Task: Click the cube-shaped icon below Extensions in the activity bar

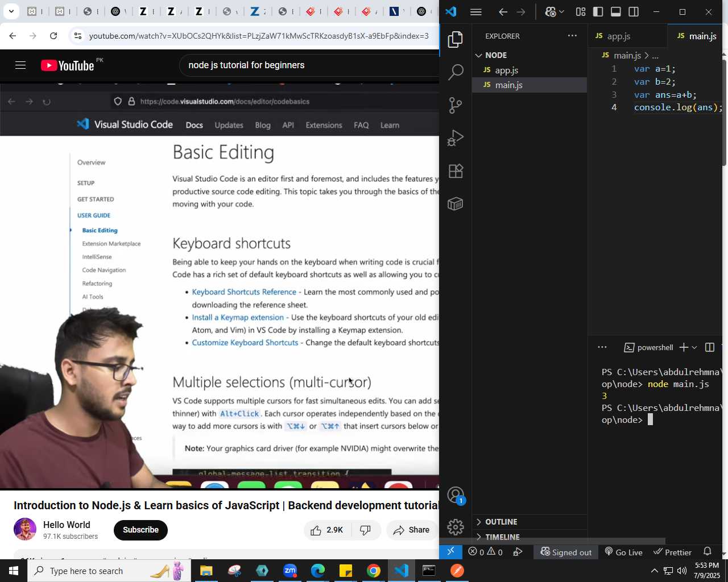Action: [x=456, y=204]
